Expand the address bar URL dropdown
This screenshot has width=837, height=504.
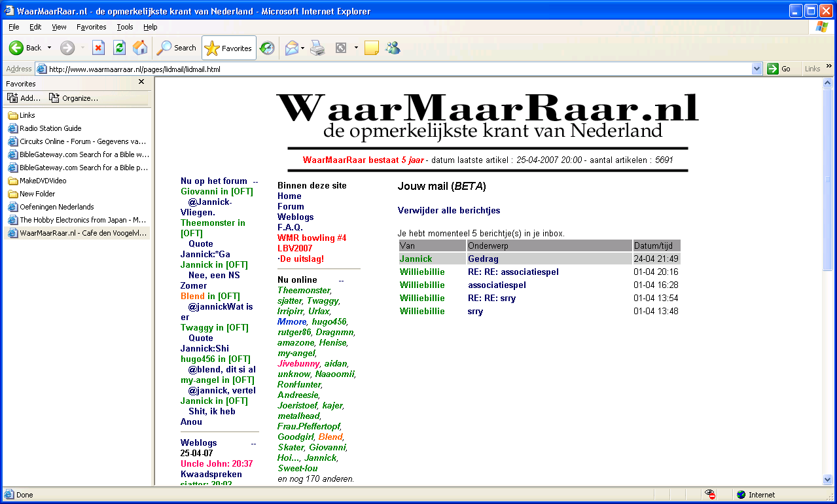click(x=757, y=69)
